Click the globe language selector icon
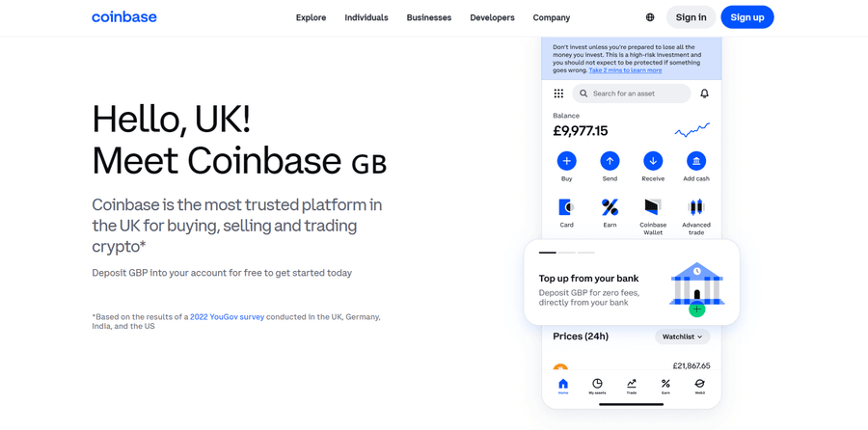 650,17
